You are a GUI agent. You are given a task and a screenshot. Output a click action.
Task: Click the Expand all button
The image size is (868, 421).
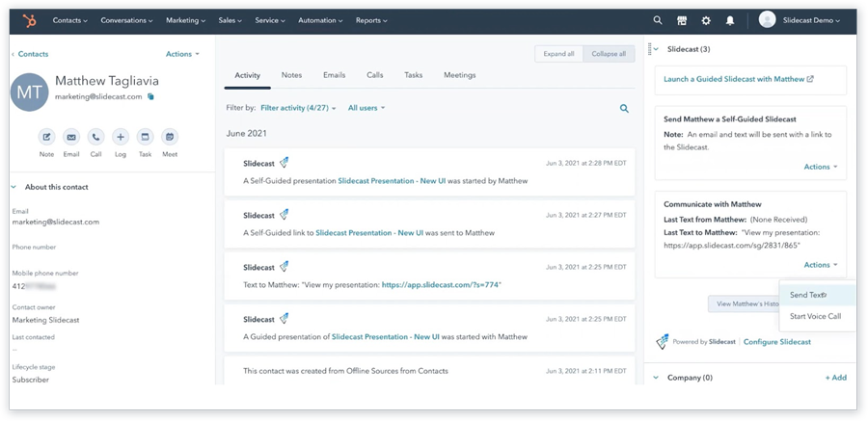click(558, 54)
